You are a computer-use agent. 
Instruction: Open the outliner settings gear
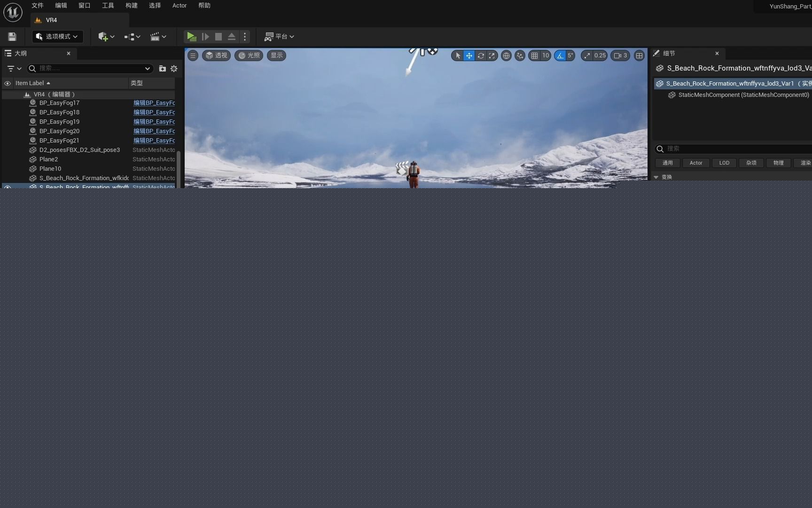(174, 69)
